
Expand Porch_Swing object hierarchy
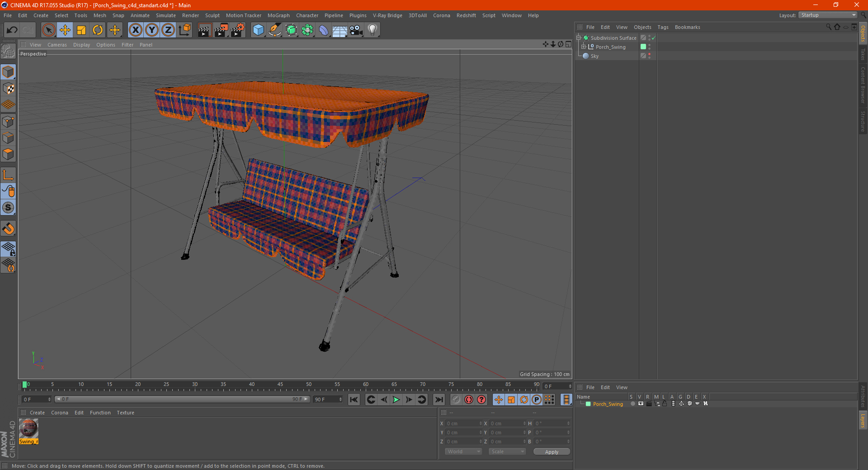click(584, 47)
